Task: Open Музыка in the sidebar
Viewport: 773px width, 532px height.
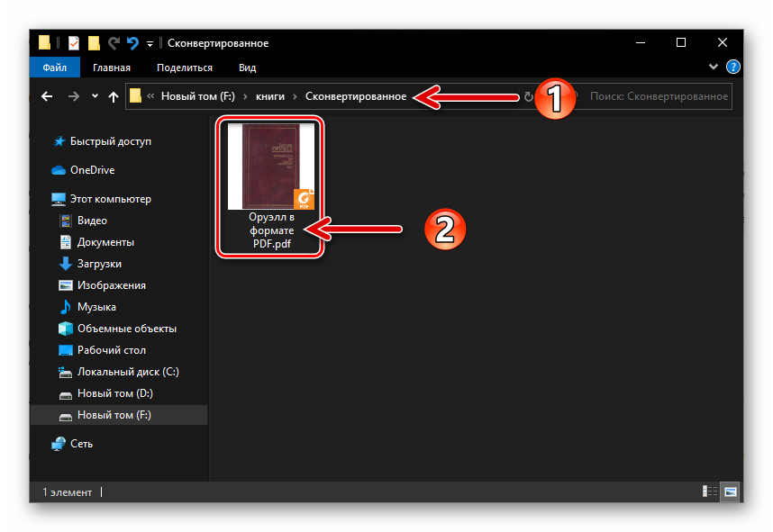Action: point(96,307)
